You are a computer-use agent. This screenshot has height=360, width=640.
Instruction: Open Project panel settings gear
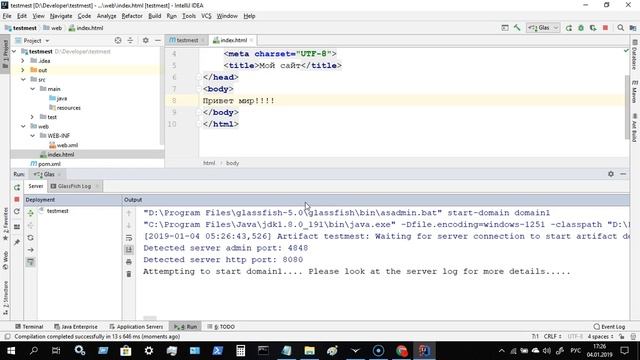(x=145, y=40)
